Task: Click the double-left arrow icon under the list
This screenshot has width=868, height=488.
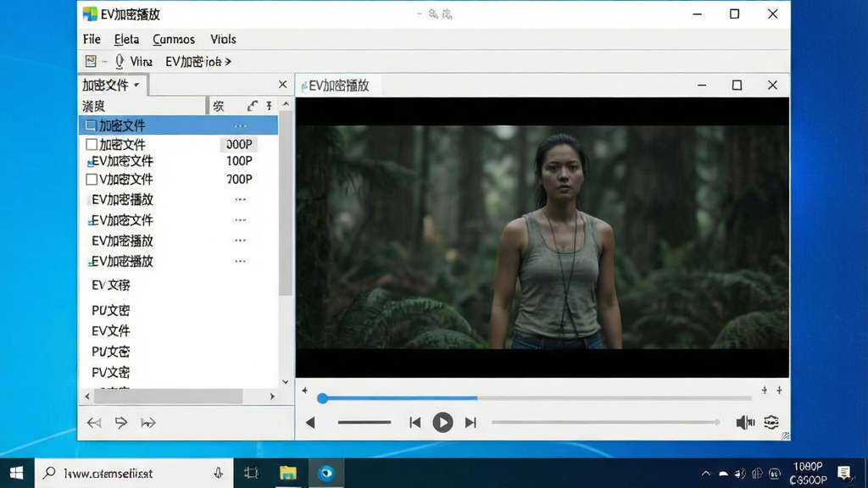Action: point(93,423)
